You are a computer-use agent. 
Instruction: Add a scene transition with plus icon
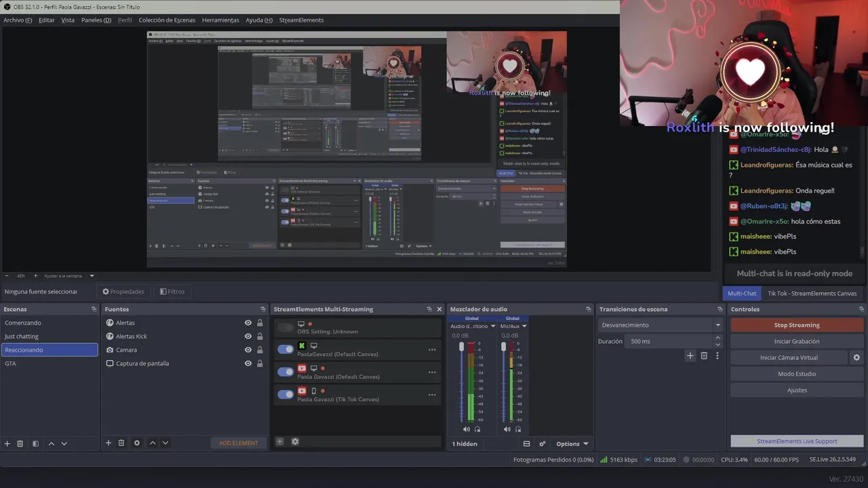[690, 355]
